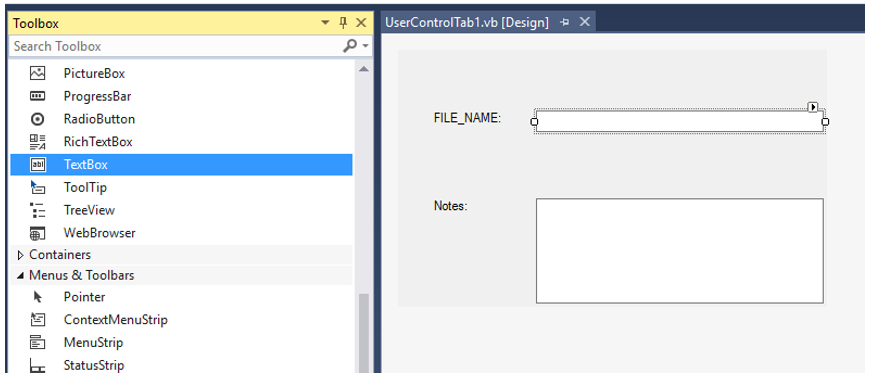Select the Notes: label on designer
871x381 pixels.
tap(450, 206)
